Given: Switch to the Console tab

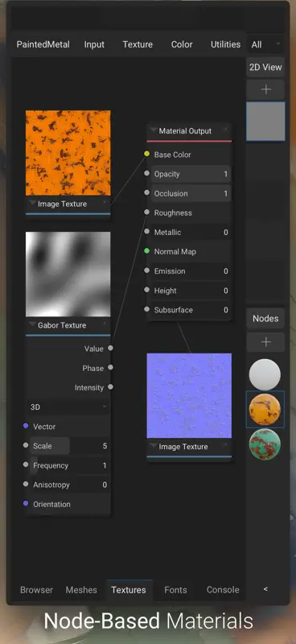Looking at the screenshot, I should pos(223,590).
